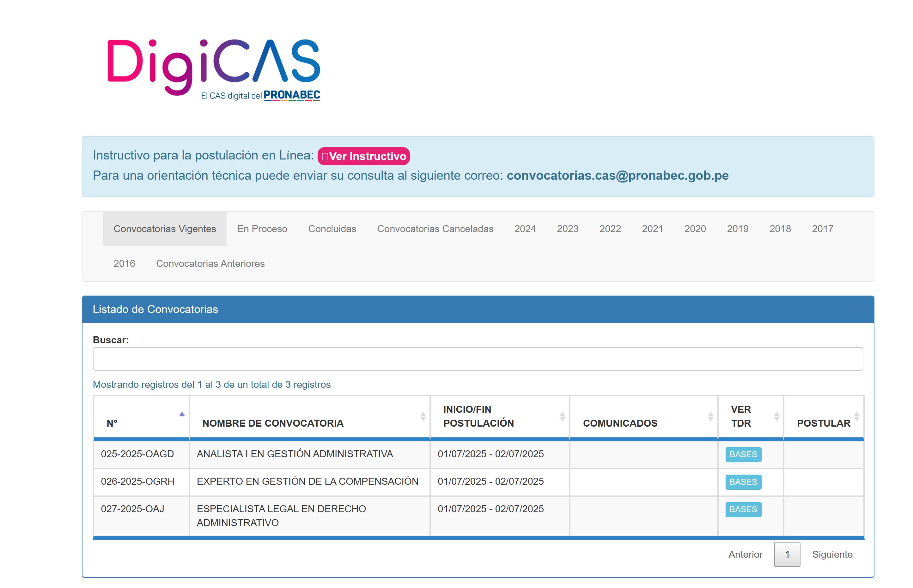Open the Ver Instructivo button
Viewport: 913px width, 588px height.
[x=363, y=156]
